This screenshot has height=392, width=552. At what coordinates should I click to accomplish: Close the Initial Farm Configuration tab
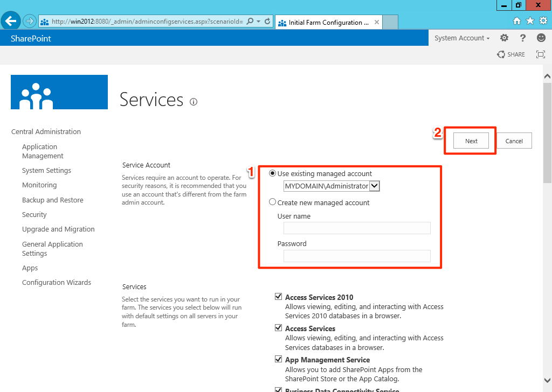tap(377, 22)
